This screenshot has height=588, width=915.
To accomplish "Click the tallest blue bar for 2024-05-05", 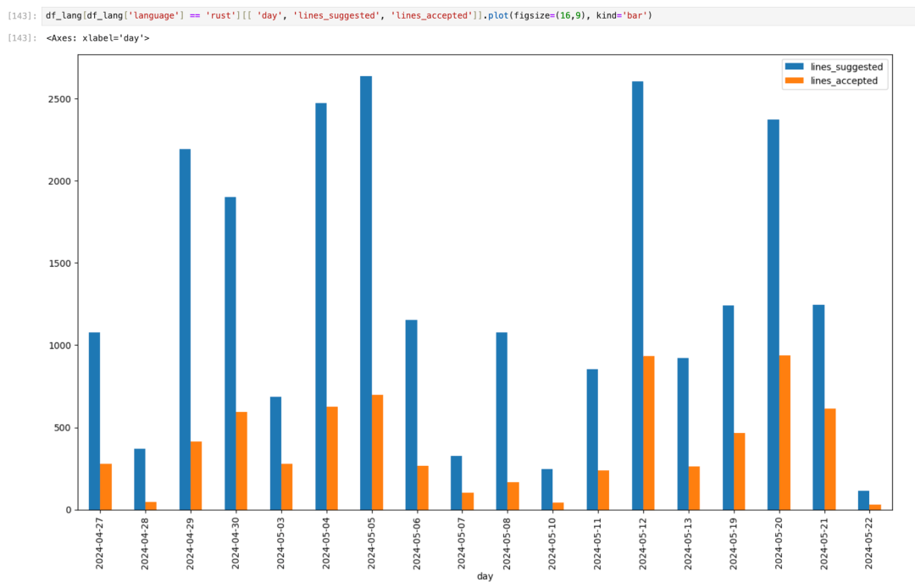I will tap(366, 292).
